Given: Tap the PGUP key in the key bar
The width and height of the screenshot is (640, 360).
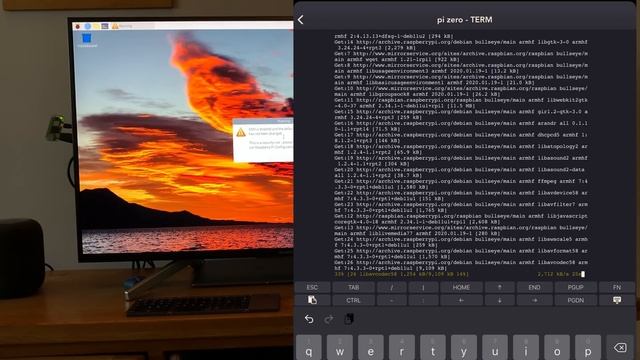Looking at the screenshot, I should [576, 287].
